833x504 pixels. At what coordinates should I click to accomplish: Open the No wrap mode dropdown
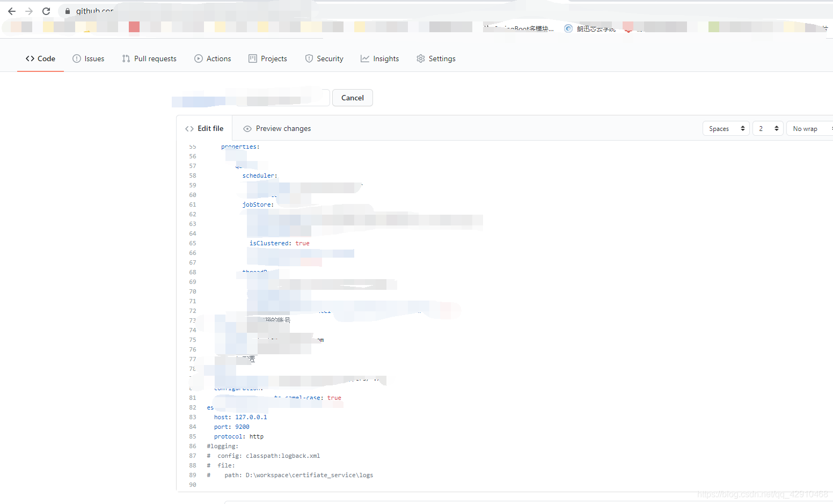tap(809, 128)
